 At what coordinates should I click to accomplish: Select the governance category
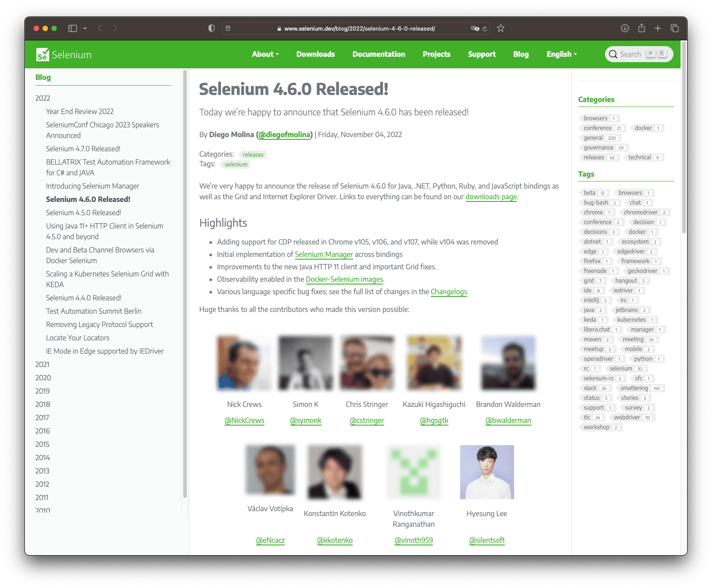(603, 148)
